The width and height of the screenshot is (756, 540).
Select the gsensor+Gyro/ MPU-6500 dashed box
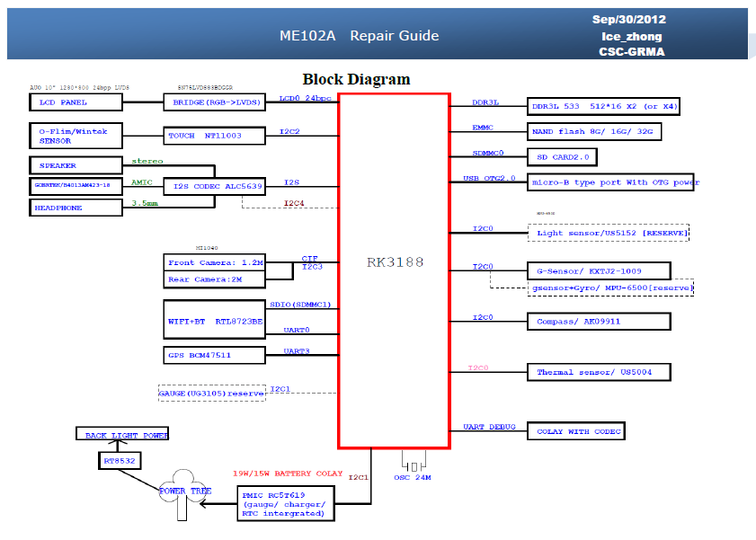[610, 288]
